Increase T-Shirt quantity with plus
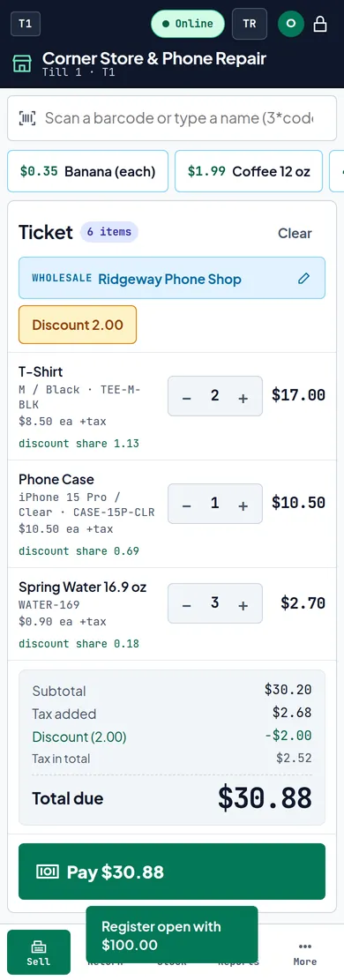344x980 pixels. 243,398
